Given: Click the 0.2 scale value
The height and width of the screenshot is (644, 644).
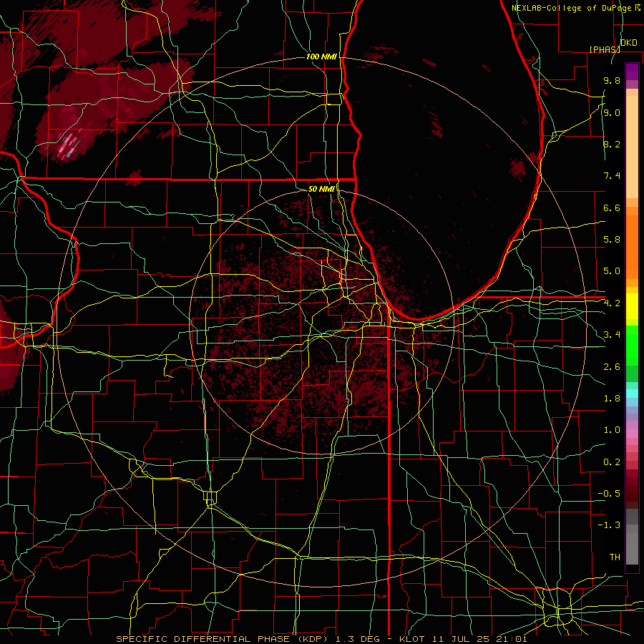Looking at the screenshot, I should coord(612,462).
